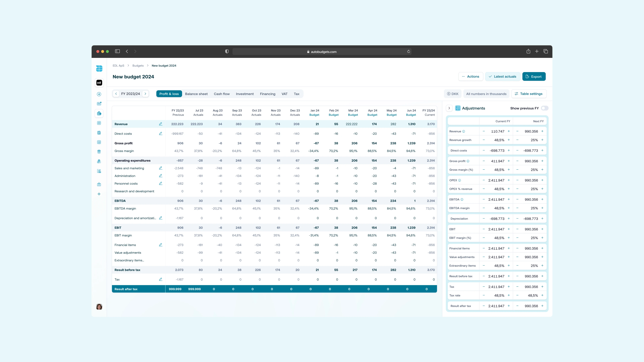This screenshot has height=362, width=644.
Task: Click the Adjustments calculator icon
Action: pos(458,108)
